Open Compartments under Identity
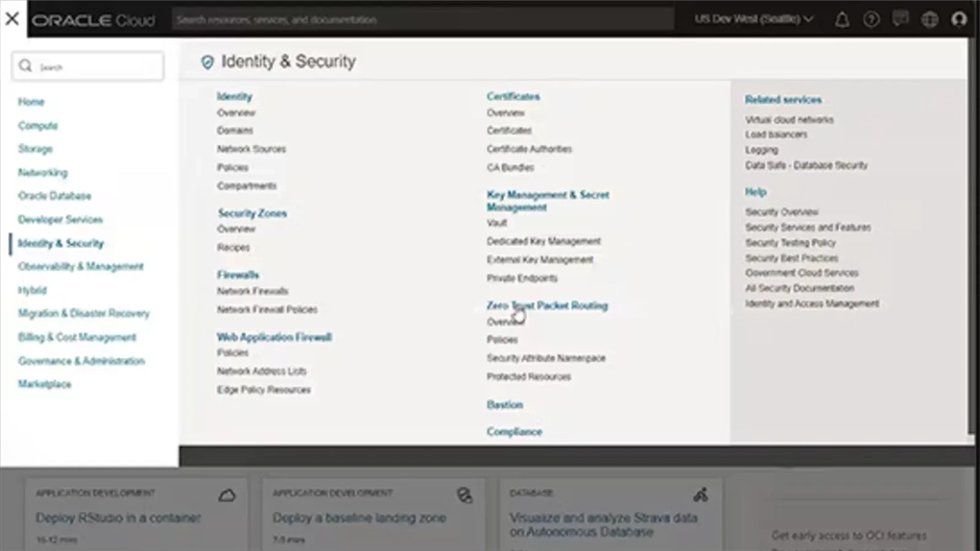Image resolution: width=980 pixels, height=551 pixels. pos(246,186)
